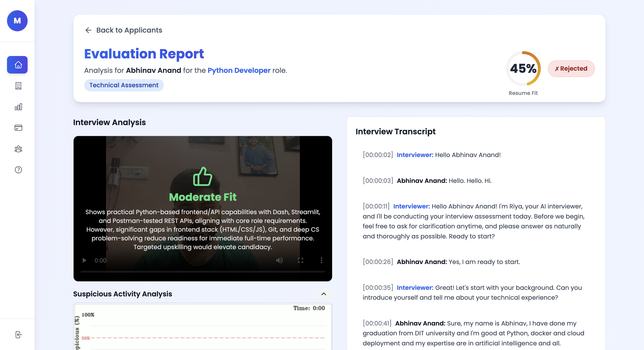Click the Interview Transcript heading
Screen dimensions: 644x350
pyautogui.click(x=396, y=131)
